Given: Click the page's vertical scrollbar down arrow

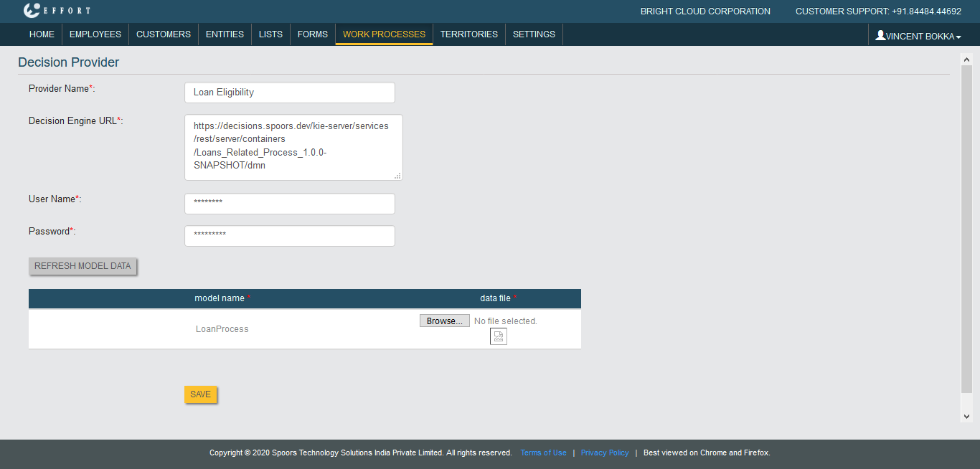Looking at the screenshot, I should (x=966, y=416).
